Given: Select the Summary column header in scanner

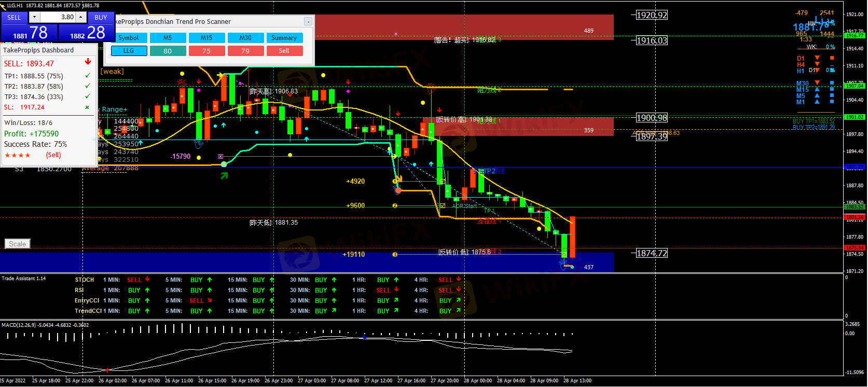Looking at the screenshot, I should click(x=284, y=38).
